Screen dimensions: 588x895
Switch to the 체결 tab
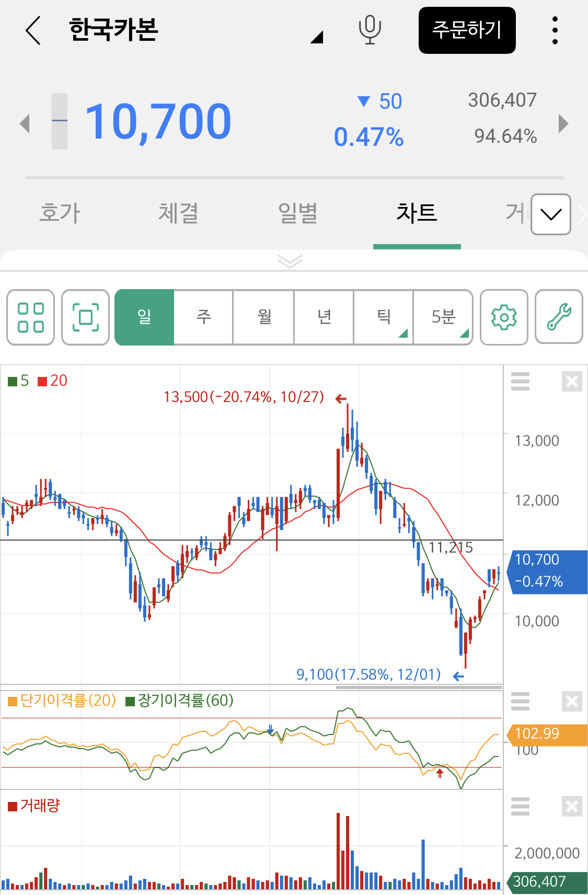click(x=179, y=213)
